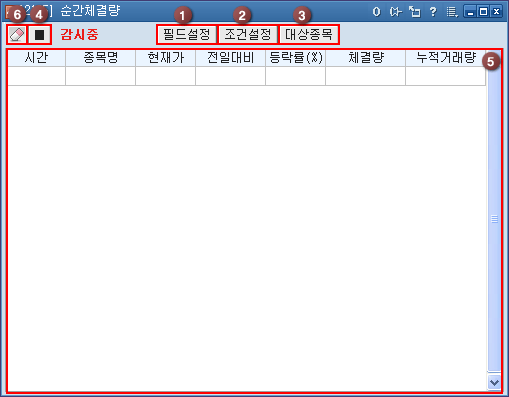Select the 현재가 column header
The height and width of the screenshot is (397, 509).
coord(166,58)
